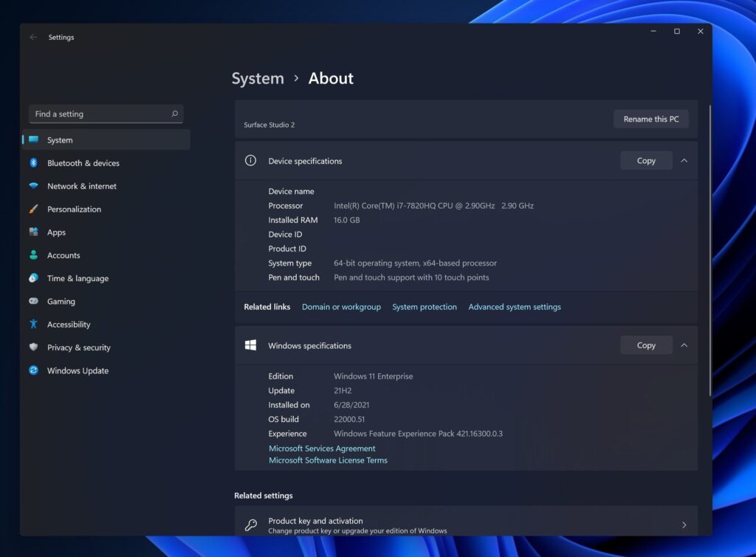
Task: Expand Product key and activation settings
Action: [x=684, y=525]
